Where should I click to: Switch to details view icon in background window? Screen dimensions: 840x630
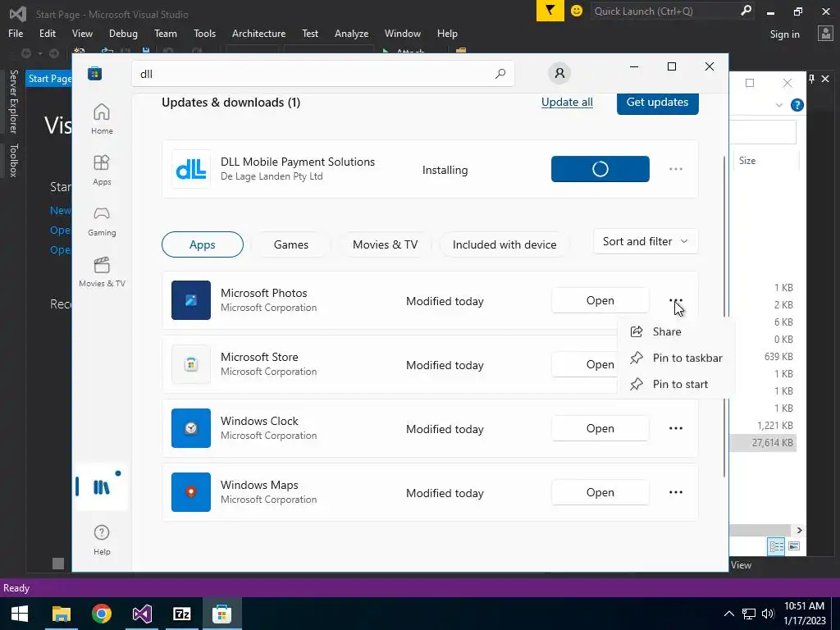pyautogui.click(x=776, y=546)
